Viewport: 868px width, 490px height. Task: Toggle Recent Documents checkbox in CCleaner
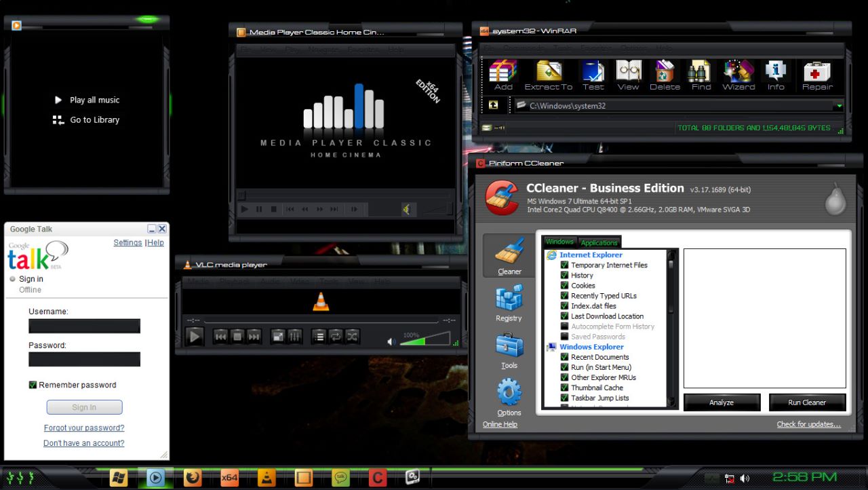(564, 357)
